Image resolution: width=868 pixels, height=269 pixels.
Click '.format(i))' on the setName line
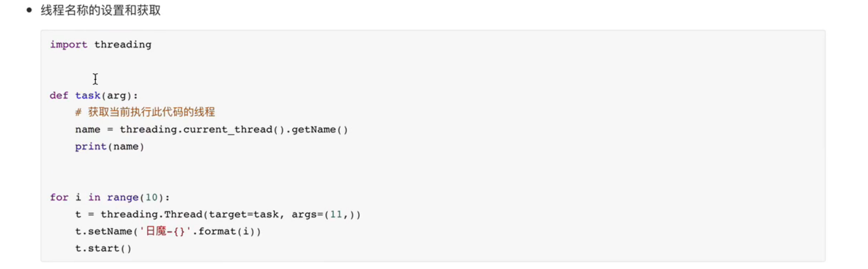click(x=227, y=231)
